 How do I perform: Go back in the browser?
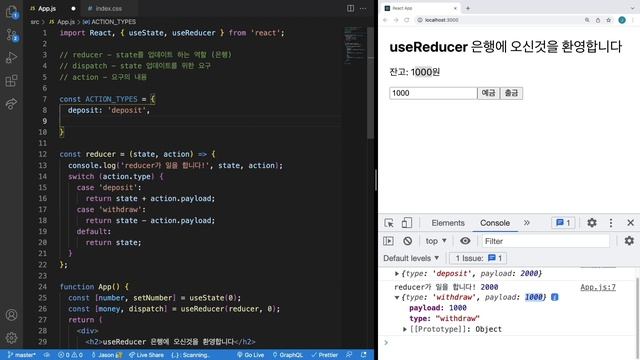[x=385, y=20]
